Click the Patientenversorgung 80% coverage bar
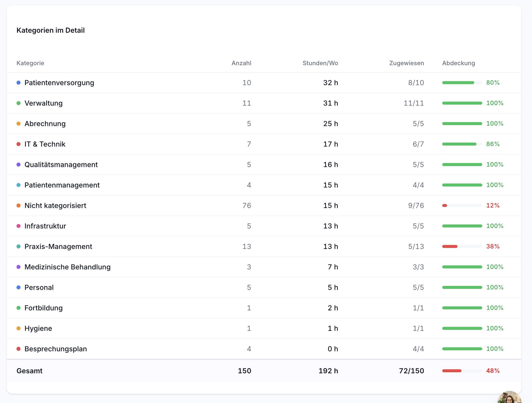The height and width of the screenshot is (403, 532). 462,83
